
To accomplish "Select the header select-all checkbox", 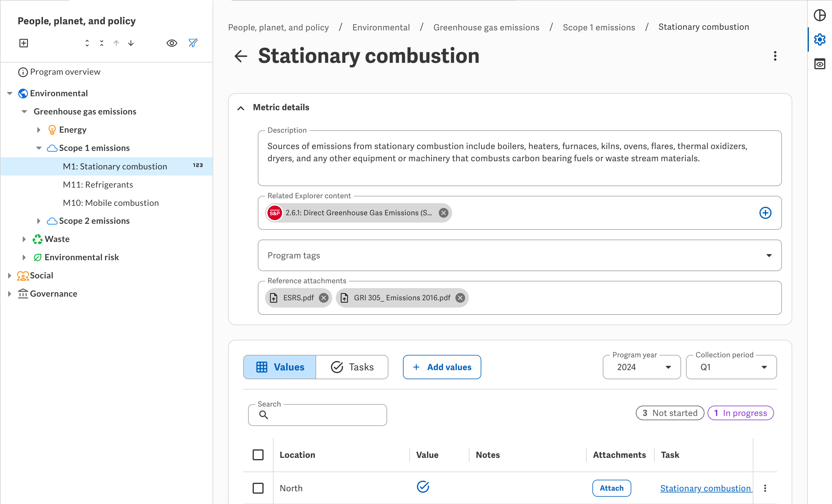I will point(258,455).
